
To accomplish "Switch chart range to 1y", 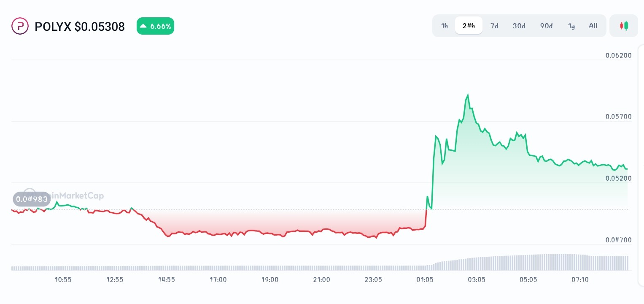I will [x=571, y=26].
